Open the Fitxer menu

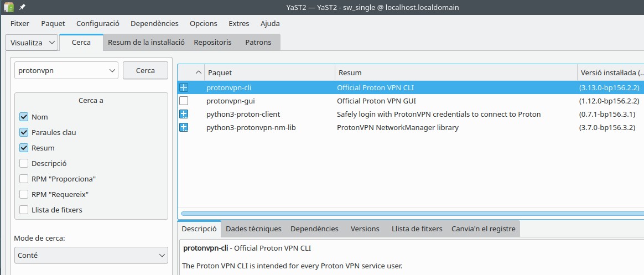(20, 23)
